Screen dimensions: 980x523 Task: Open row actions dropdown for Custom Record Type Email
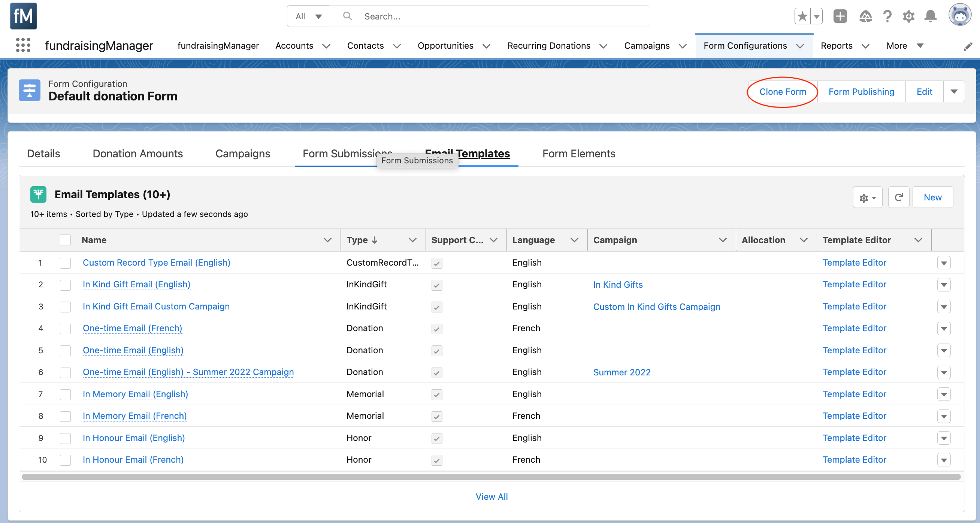[944, 263]
